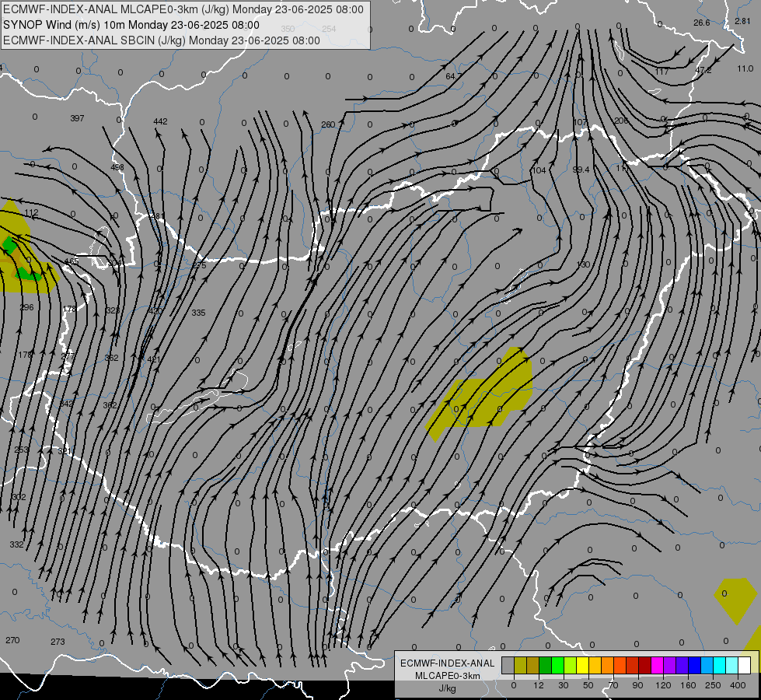The width and height of the screenshot is (761, 700).
Task: Choose the bright green legend swatch
Action: tap(557, 665)
